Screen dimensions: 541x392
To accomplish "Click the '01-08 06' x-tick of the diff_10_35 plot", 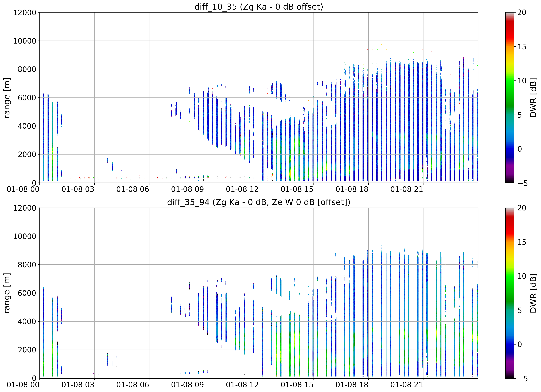I will pyautogui.click(x=133, y=189).
